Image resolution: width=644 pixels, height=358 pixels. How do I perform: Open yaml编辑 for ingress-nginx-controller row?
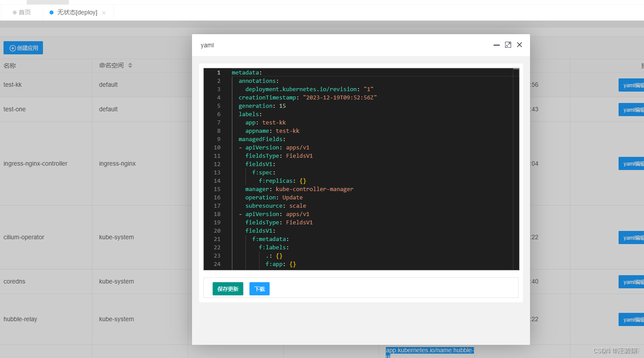tap(631, 163)
